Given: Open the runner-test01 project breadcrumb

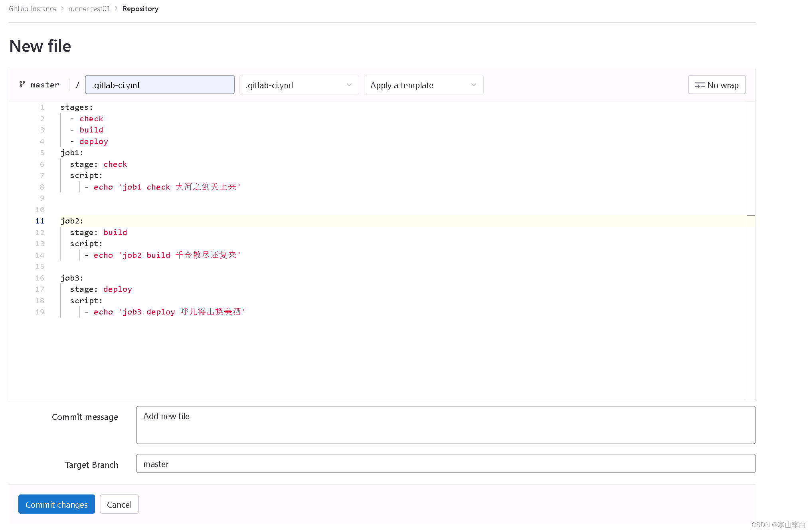Looking at the screenshot, I should (x=89, y=8).
